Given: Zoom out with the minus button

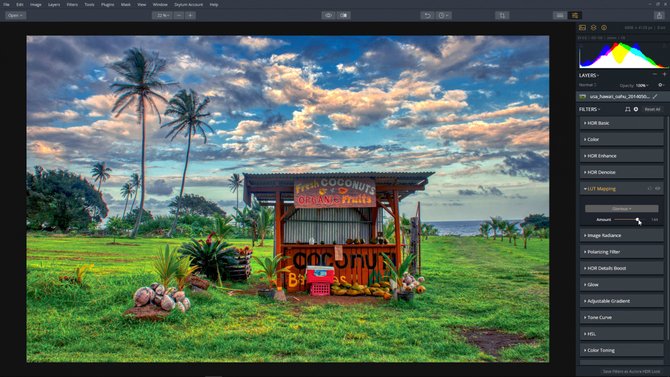Looking at the screenshot, I should 179,15.
